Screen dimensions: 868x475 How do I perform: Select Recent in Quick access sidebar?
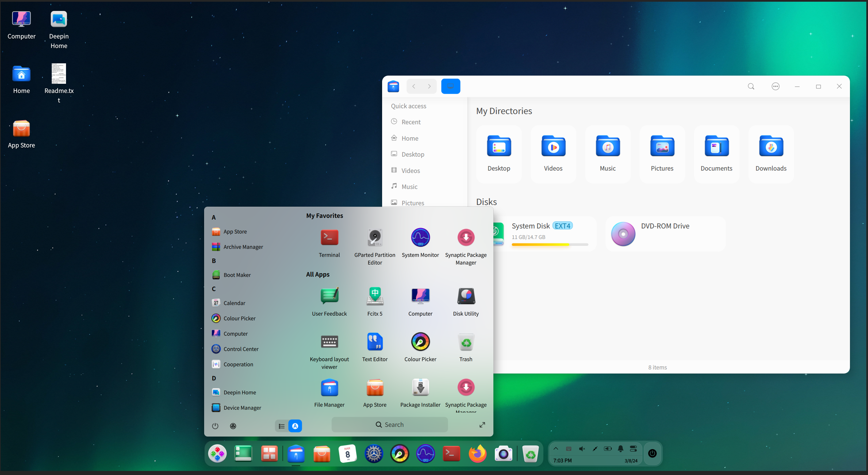(411, 122)
